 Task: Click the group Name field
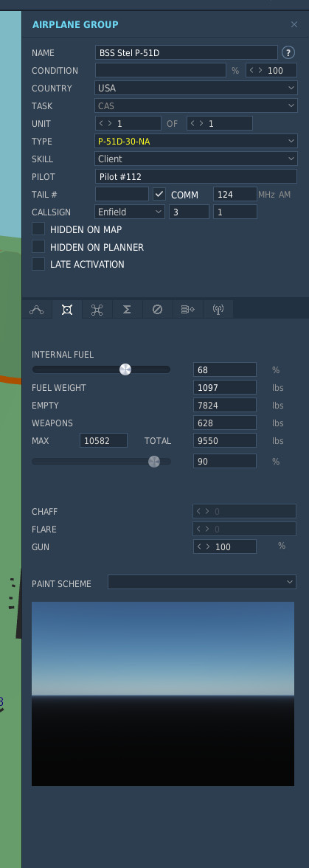(x=186, y=52)
